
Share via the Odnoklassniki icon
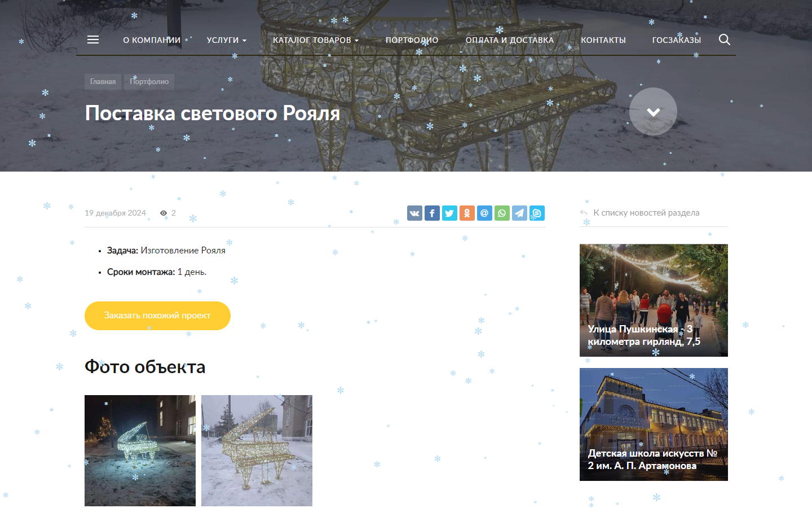pos(467,213)
